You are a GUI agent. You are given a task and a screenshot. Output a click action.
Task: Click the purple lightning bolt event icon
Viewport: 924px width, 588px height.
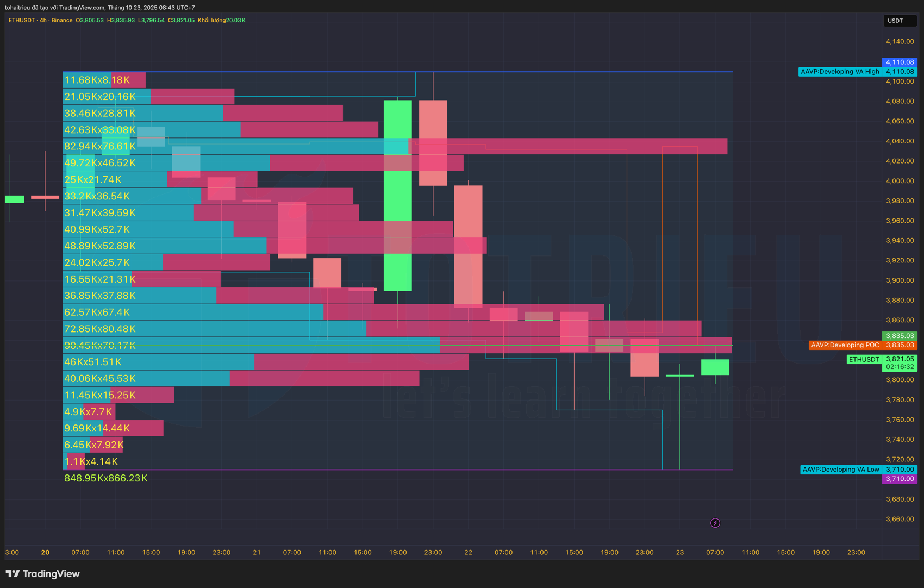tap(715, 523)
